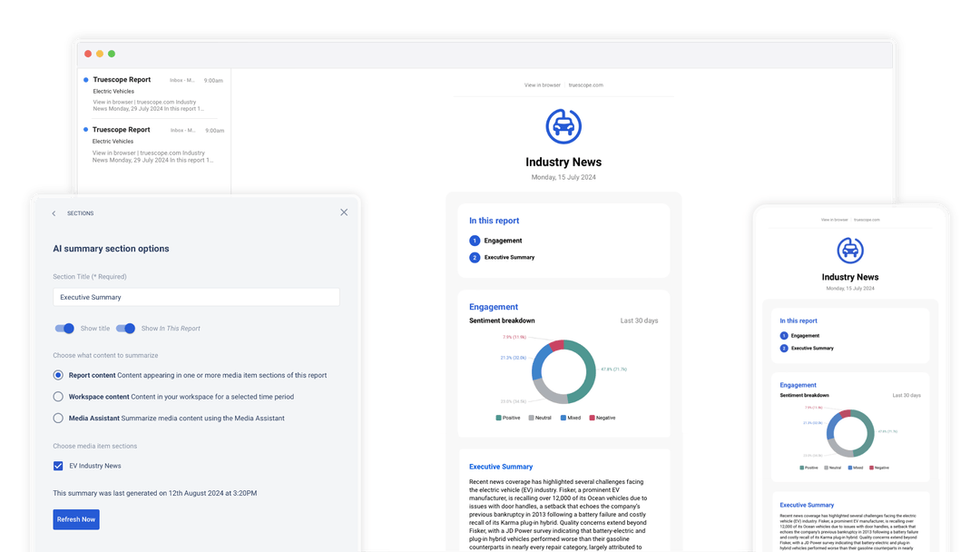Select the Workspace content radio button
980x552 pixels.
(x=58, y=395)
